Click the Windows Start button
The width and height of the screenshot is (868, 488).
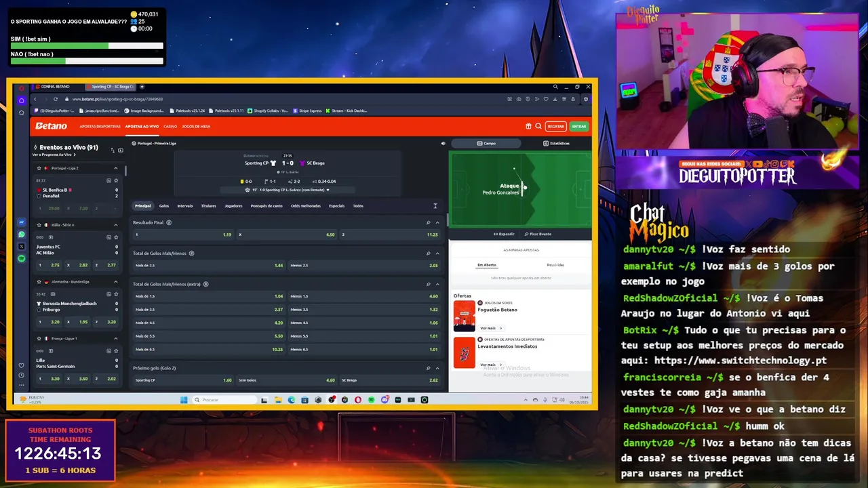tap(184, 400)
